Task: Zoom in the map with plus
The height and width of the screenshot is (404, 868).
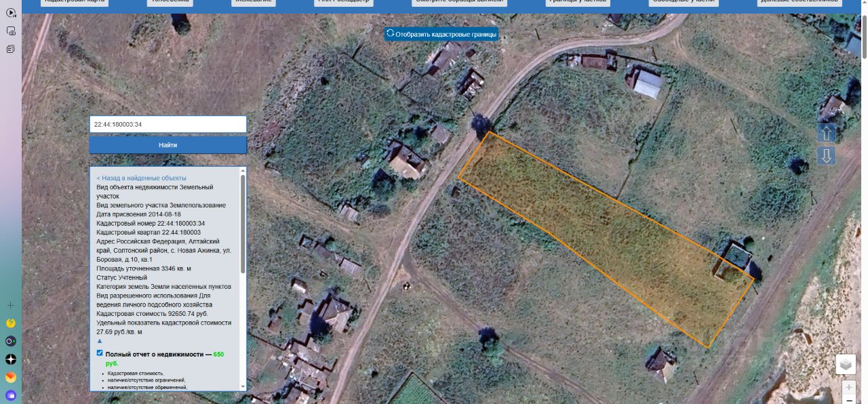Action: pos(849,388)
